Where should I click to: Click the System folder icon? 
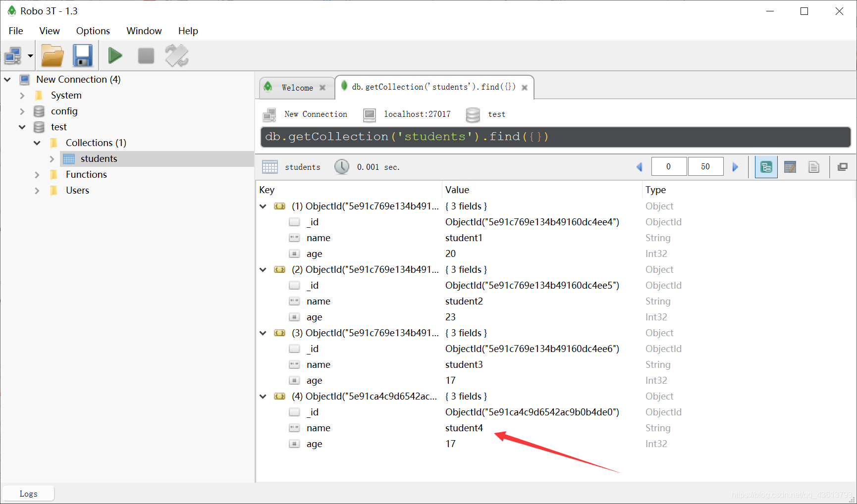39,95
